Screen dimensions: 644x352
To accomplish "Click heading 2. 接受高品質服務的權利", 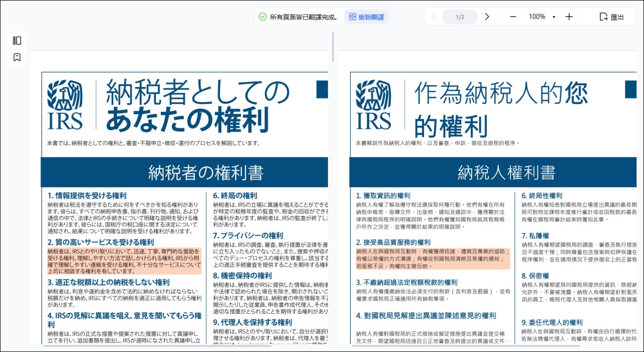I will coord(393,242).
